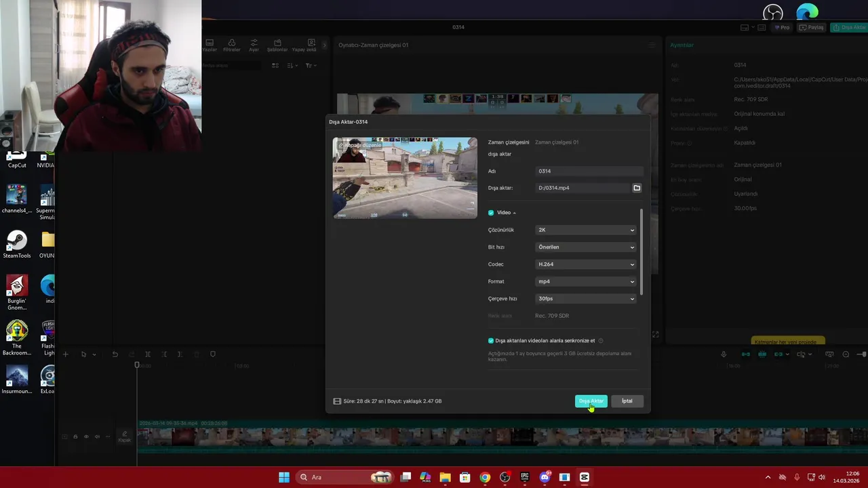This screenshot has width=868, height=488.
Task: Click top-right Dışa Aktar header button
Action: 850,28
